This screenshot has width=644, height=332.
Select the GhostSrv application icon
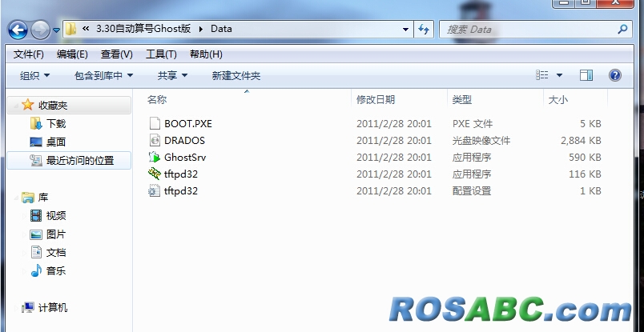155,157
